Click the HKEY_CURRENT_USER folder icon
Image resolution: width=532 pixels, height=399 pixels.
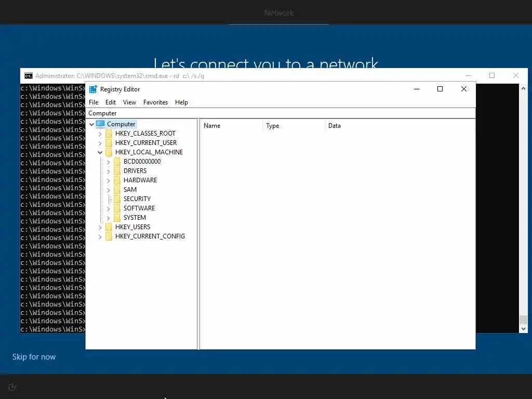click(109, 143)
